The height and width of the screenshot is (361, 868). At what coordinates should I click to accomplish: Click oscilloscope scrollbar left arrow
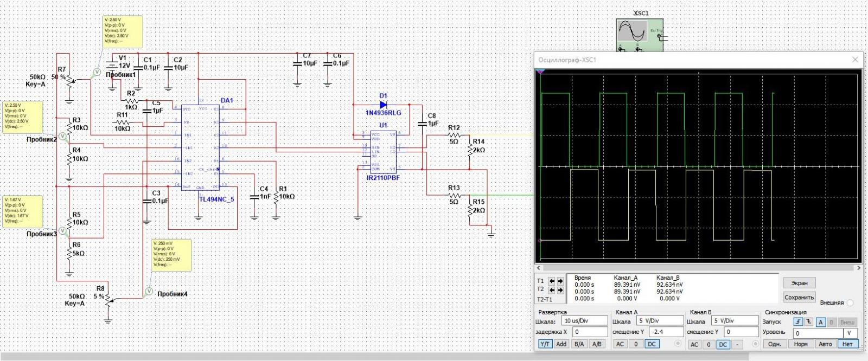538,268
